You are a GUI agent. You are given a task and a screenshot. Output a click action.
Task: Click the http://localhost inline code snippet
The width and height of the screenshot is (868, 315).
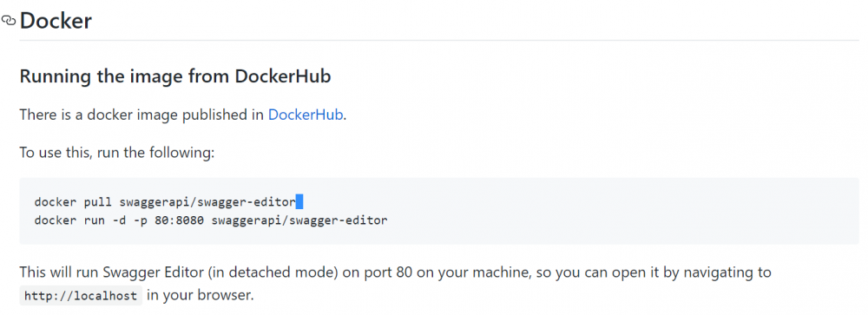point(81,296)
